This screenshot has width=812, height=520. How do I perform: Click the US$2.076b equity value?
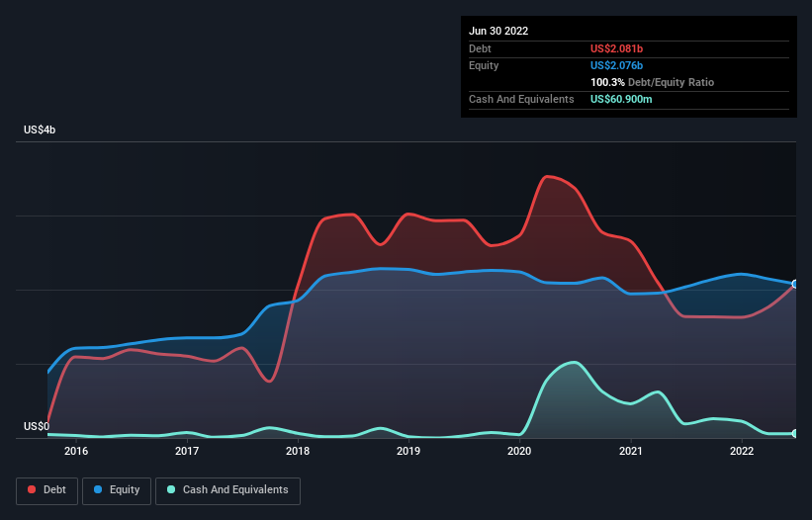616,65
